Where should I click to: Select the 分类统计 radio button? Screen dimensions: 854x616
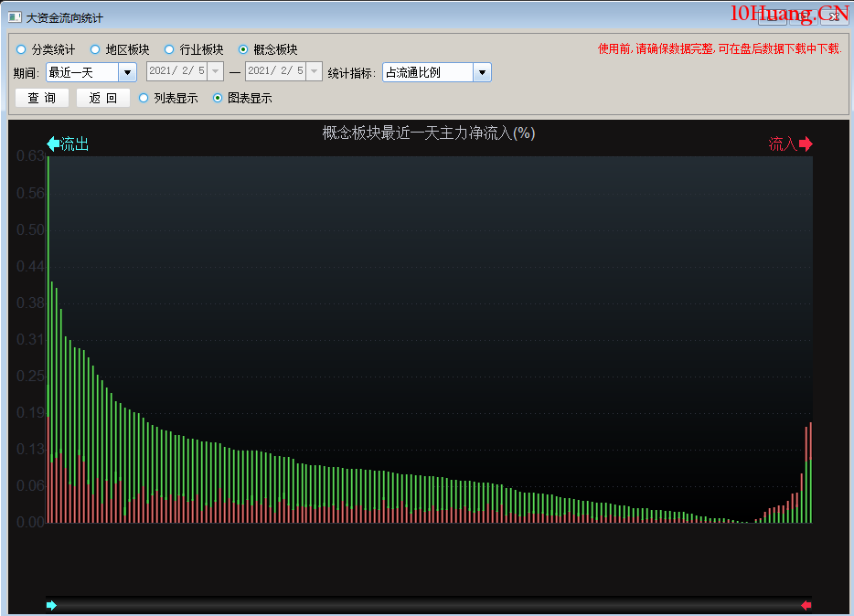click(21, 49)
